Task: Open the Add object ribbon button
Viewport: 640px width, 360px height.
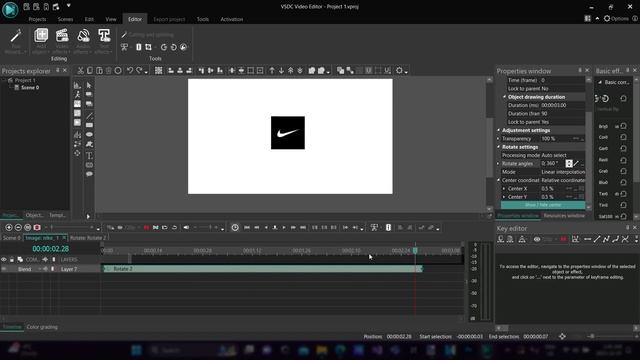Action: tap(41, 41)
